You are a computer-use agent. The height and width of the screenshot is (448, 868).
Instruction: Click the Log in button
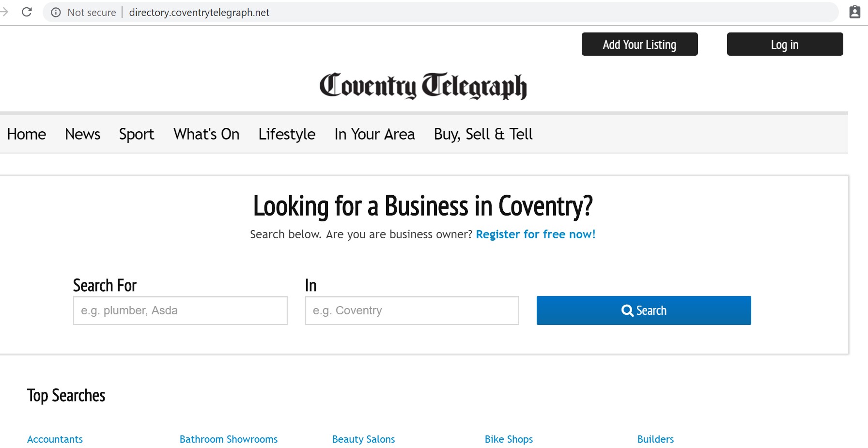[785, 44]
